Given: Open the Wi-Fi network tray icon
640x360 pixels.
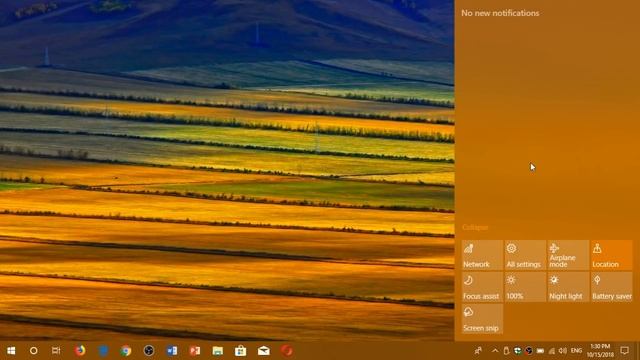Looking at the screenshot, I should [552, 351].
